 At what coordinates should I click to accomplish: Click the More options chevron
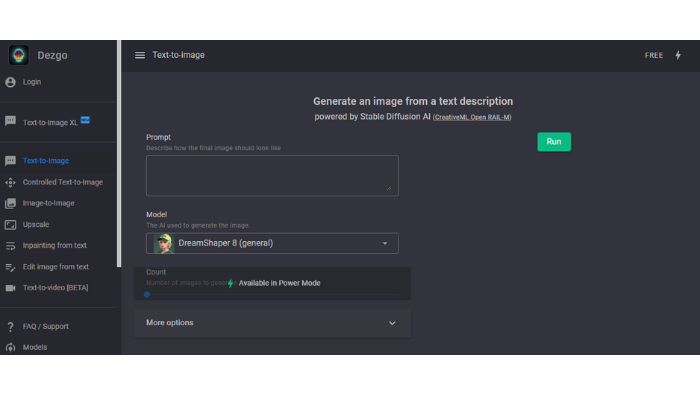[x=392, y=323]
